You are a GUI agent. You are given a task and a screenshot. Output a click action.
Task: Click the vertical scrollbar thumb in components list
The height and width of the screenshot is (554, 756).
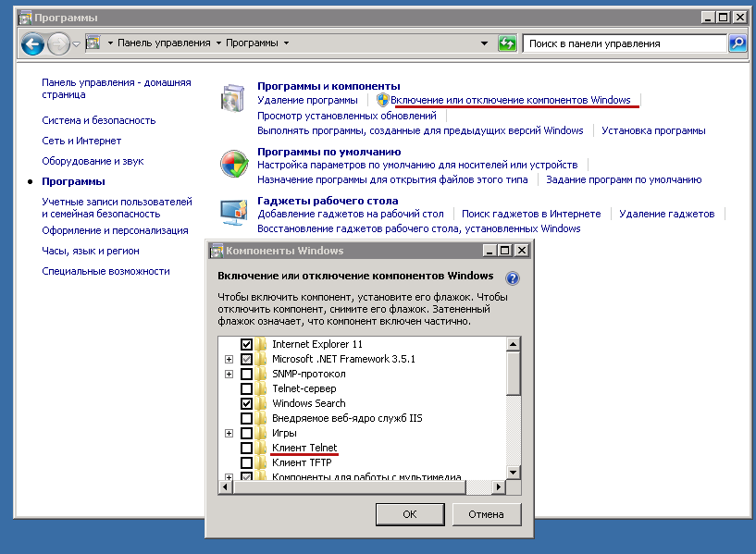click(513, 373)
